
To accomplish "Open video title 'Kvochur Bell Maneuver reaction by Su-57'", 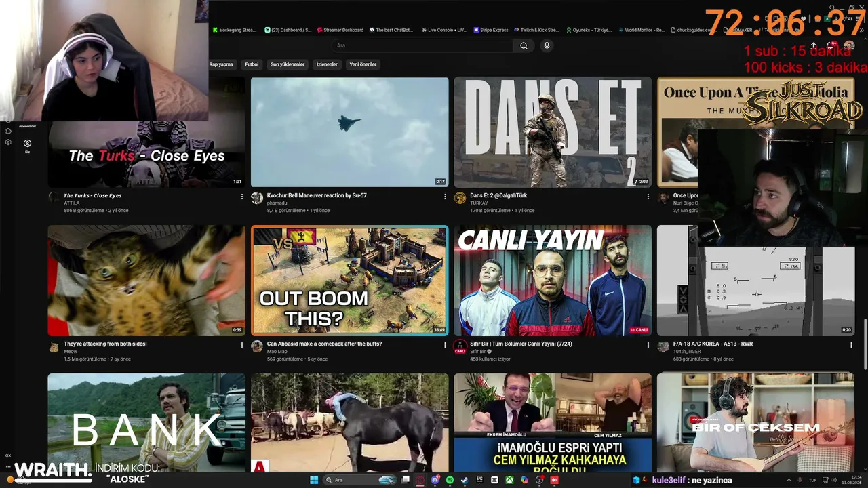I will click(x=317, y=195).
